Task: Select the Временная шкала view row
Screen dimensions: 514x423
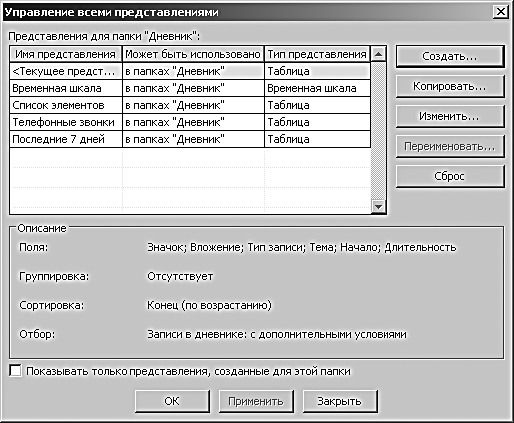Action: point(190,88)
